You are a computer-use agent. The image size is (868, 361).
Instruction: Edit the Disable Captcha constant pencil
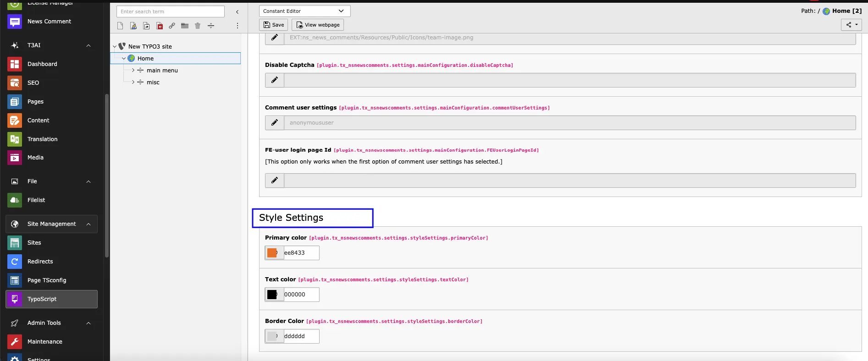click(x=275, y=80)
